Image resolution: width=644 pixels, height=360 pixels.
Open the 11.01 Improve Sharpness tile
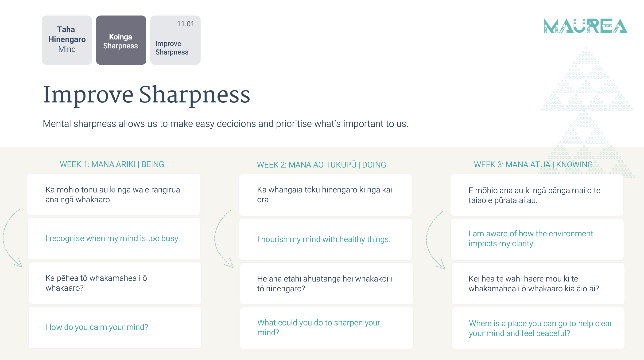point(175,40)
